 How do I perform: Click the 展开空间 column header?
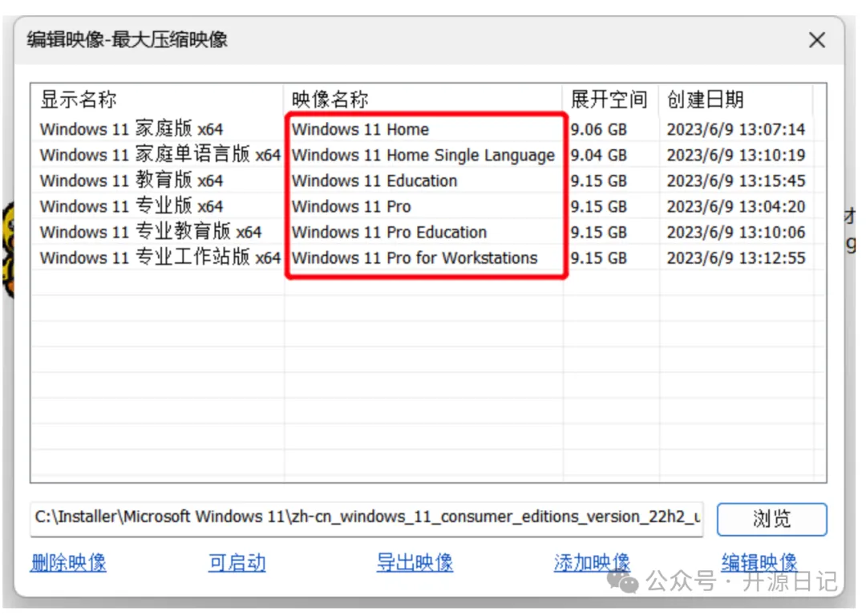point(609,99)
